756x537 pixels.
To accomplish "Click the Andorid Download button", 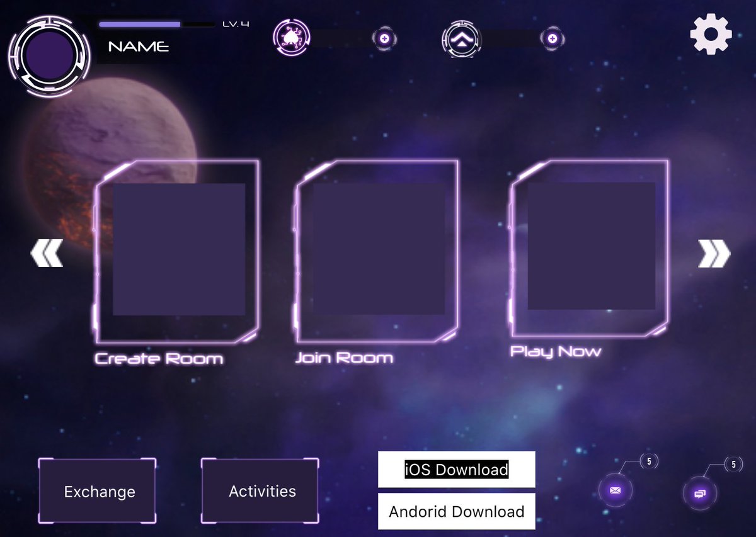I will tap(457, 511).
